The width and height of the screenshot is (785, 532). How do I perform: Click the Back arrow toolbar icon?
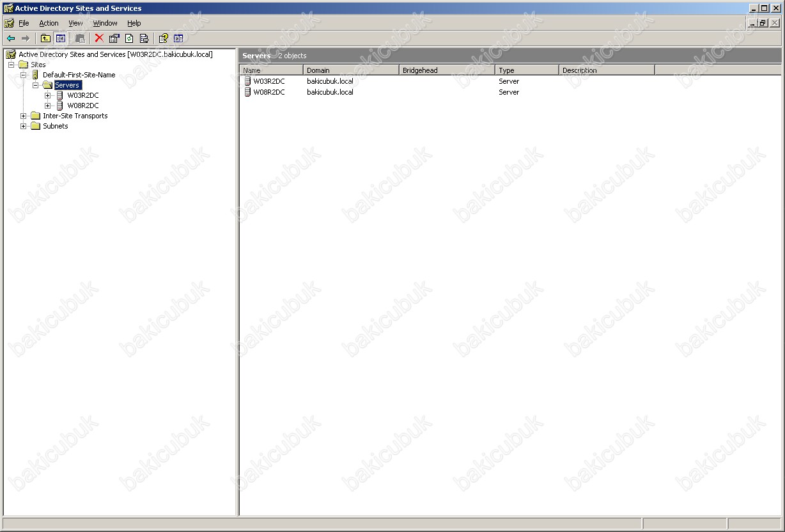(x=11, y=38)
